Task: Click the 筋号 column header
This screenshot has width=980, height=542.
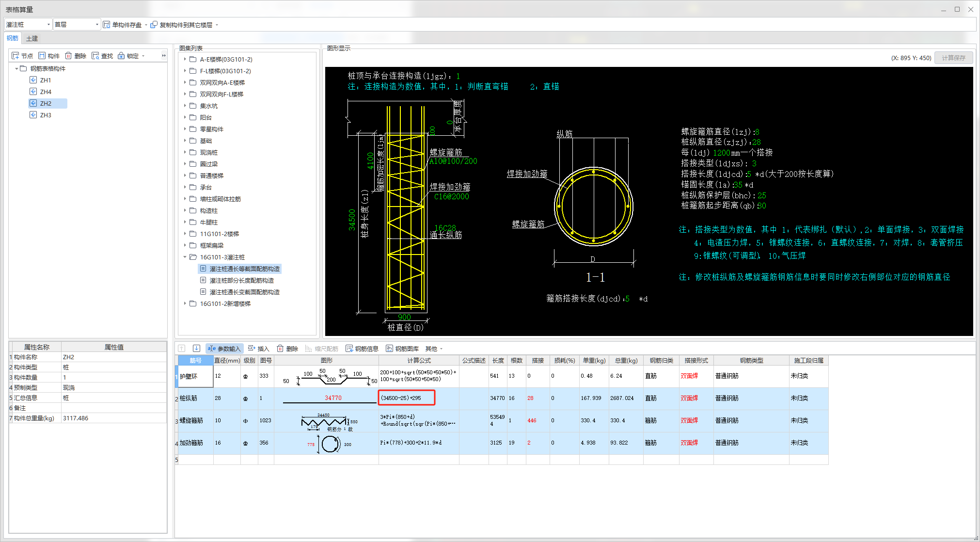Action: pyautogui.click(x=196, y=360)
